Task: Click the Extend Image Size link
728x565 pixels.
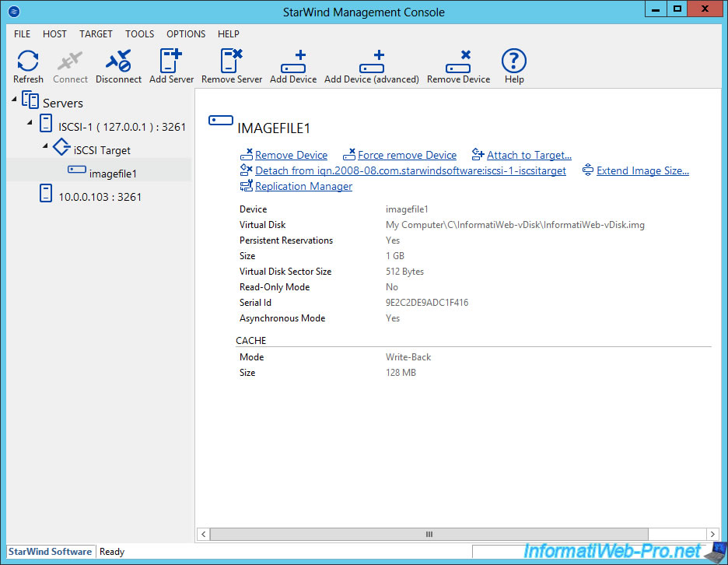Action: click(642, 170)
